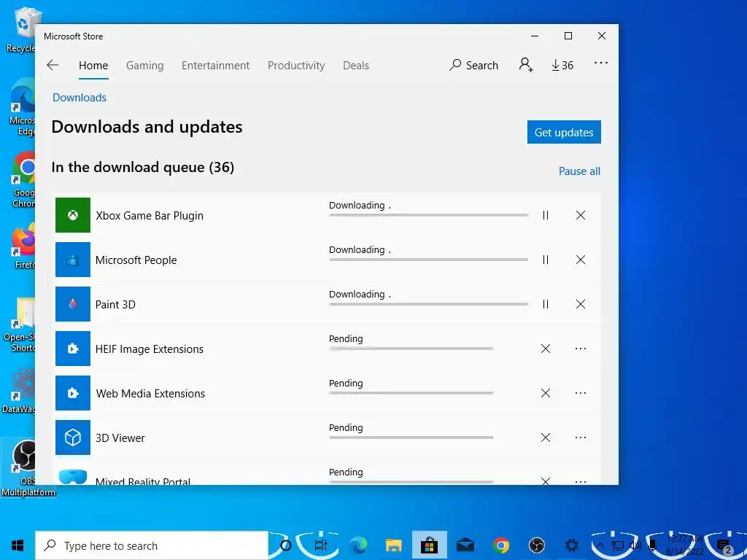
Task: Click Pause all link
Action: coord(579,171)
